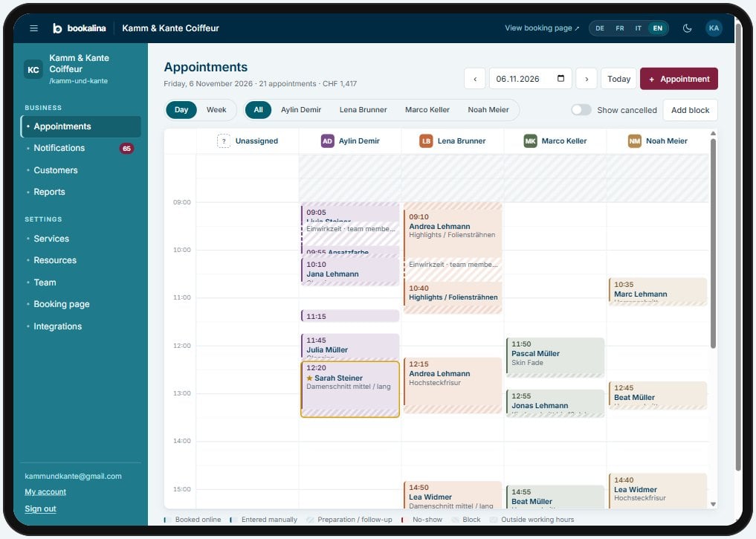Open Integrations settings
Viewport: 756px width, 539px height.
pos(81,326)
